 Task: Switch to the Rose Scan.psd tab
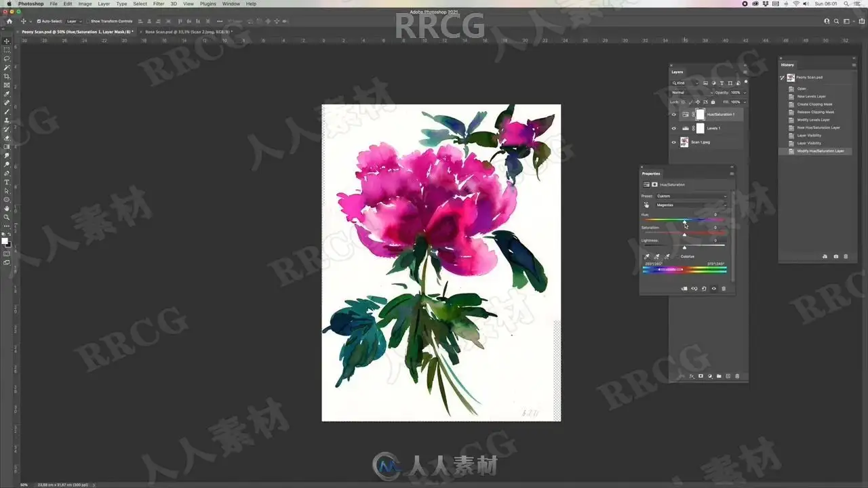pyautogui.click(x=188, y=32)
